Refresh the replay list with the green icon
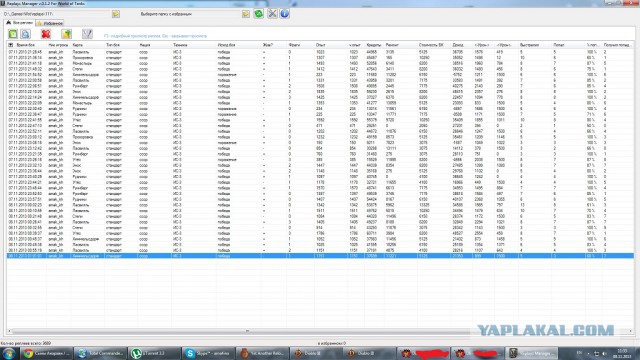Screen dimensions: 640x360 (x=259, y=13)
